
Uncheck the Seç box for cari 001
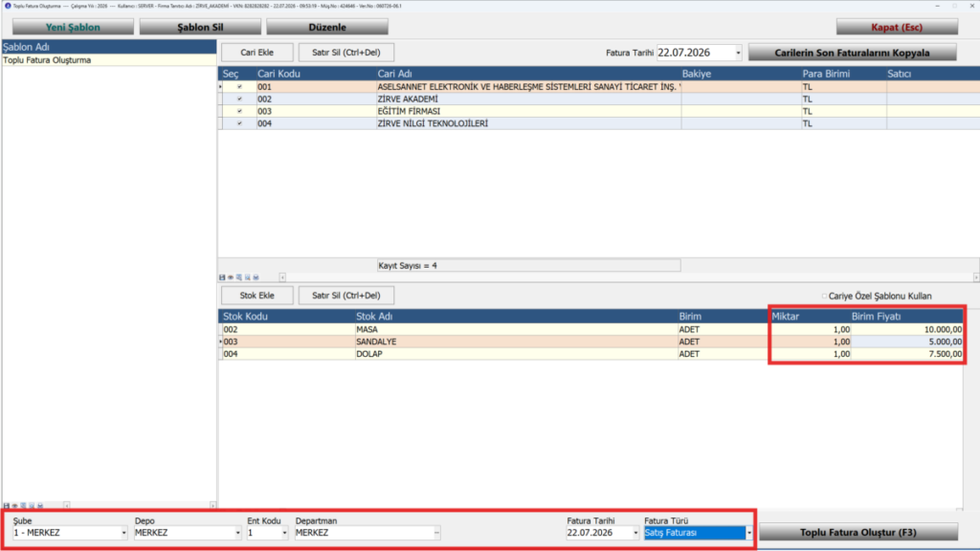pos(239,87)
